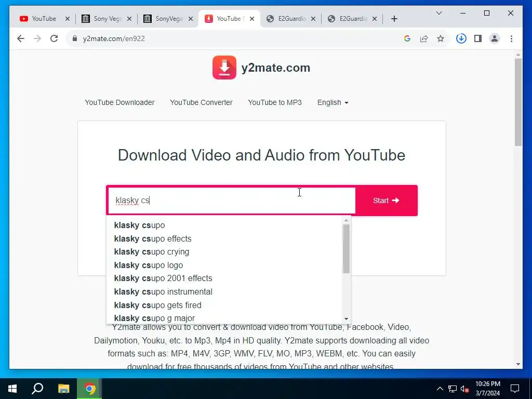
Task: Click the muted volume tray icon
Action: click(x=464, y=389)
